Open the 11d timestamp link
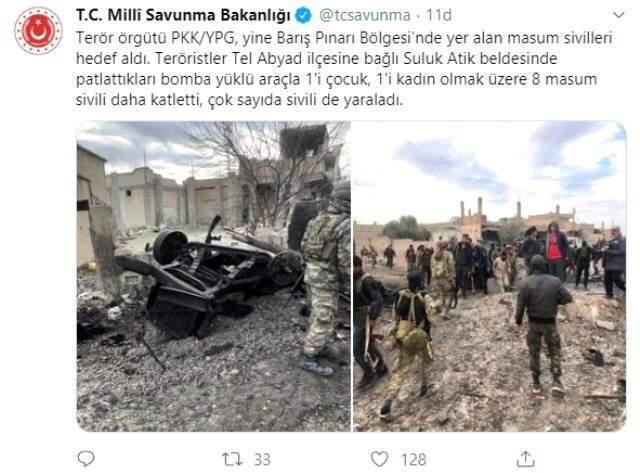 pos(439,15)
